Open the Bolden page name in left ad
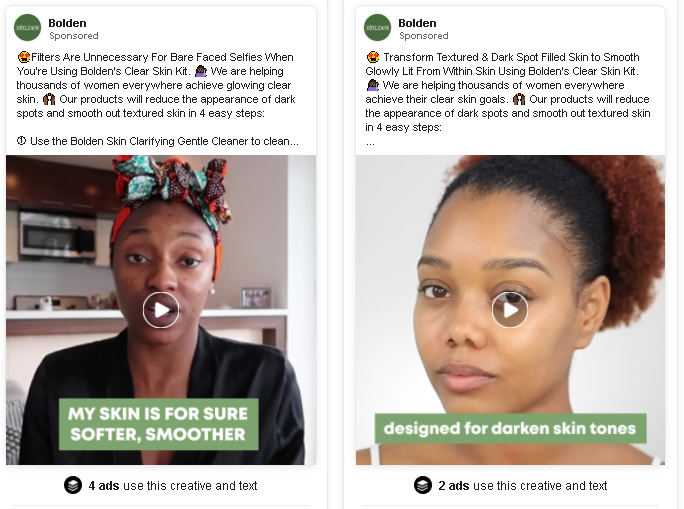This screenshot has height=509, width=684. click(x=67, y=23)
